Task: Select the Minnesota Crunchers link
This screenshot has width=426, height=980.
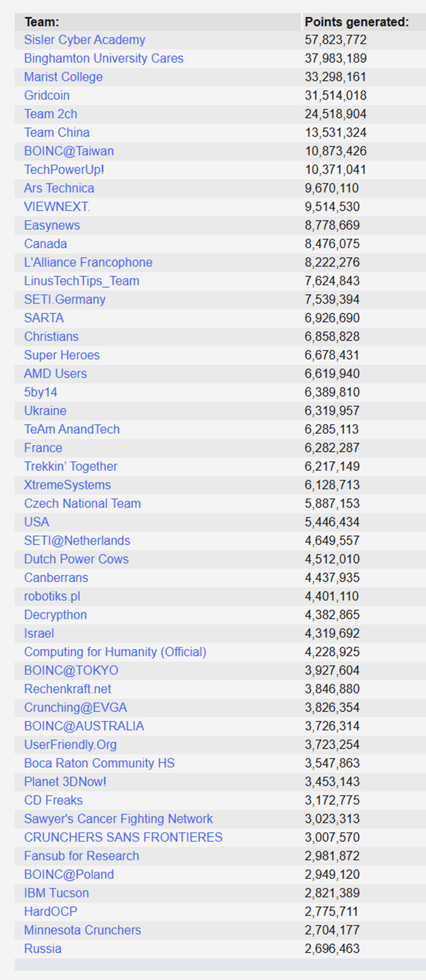Action: pos(83,931)
